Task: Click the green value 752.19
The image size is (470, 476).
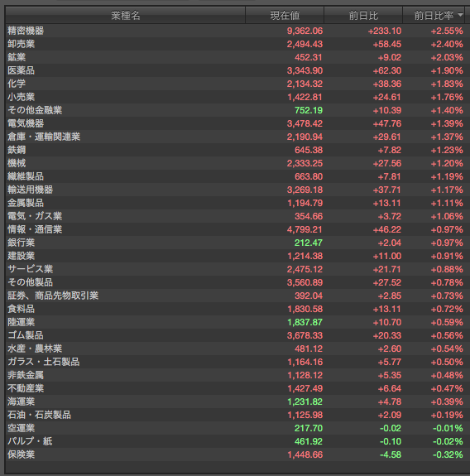Action: pyautogui.click(x=309, y=110)
